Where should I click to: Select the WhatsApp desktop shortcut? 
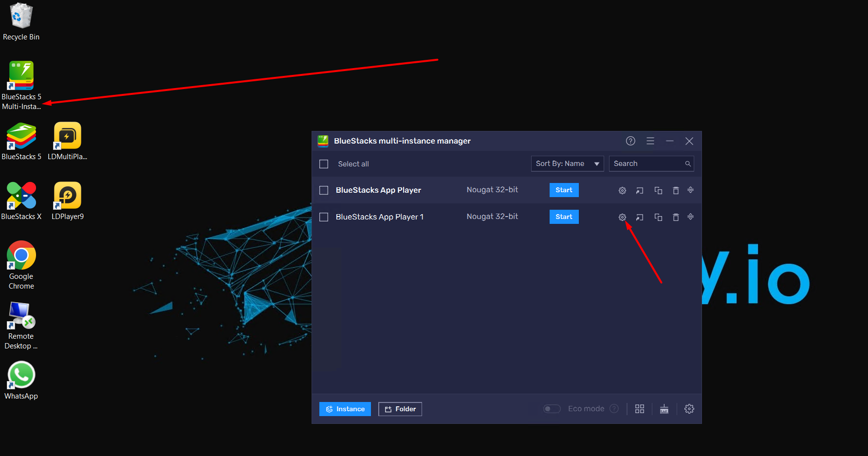pyautogui.click(x=21, y=380)
